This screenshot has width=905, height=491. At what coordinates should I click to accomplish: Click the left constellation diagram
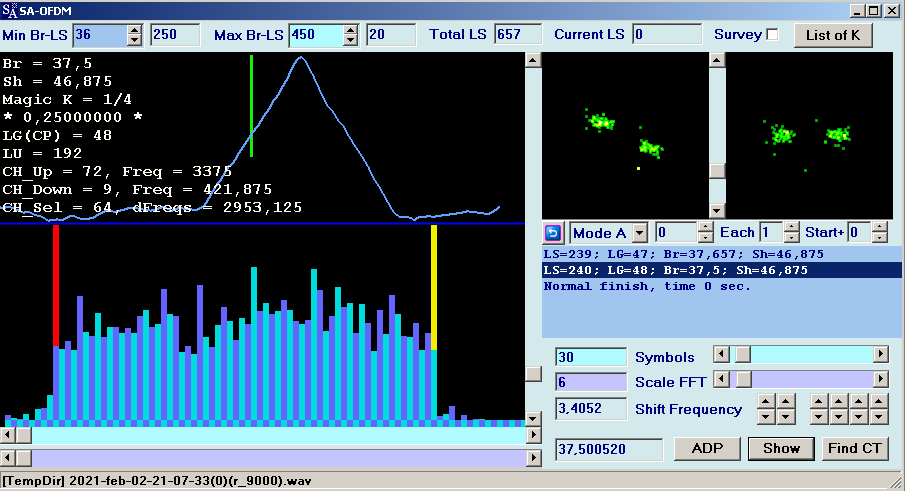(625, 136)
